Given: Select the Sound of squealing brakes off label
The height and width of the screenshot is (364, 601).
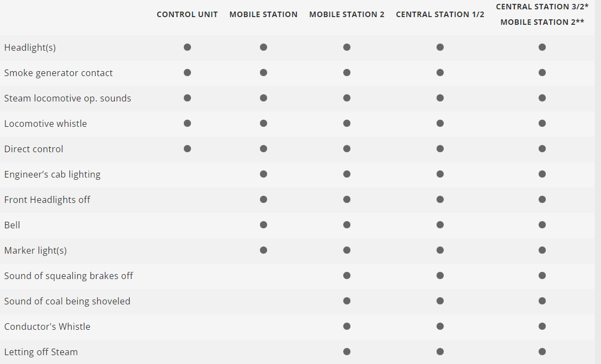Looking at the screenshot, I should (68, 276).
